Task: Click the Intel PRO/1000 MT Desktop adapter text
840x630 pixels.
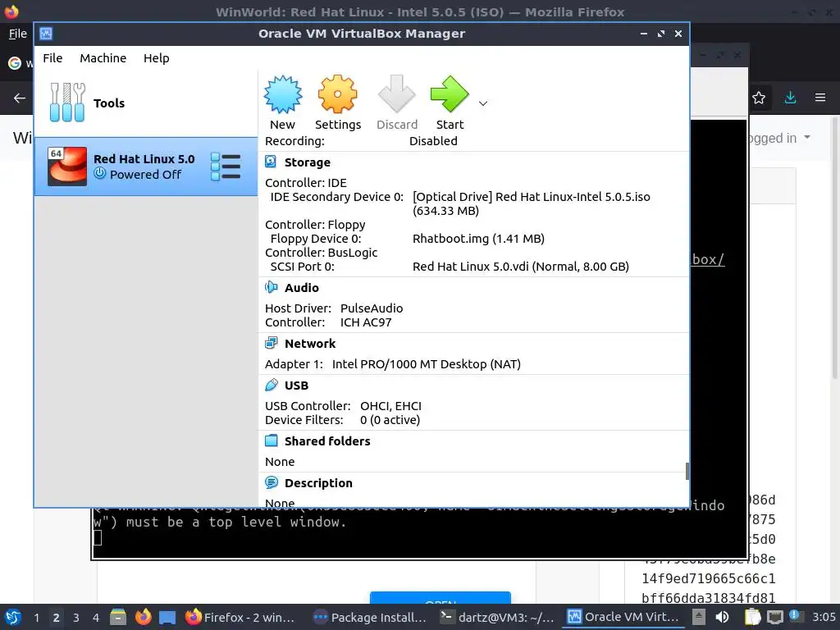Action: pos(427,364)
